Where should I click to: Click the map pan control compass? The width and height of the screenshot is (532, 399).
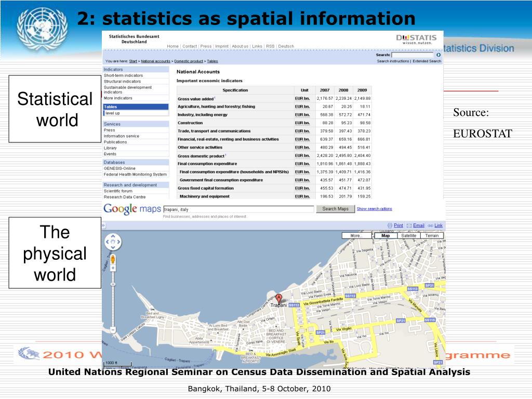[x=113, y=242]
